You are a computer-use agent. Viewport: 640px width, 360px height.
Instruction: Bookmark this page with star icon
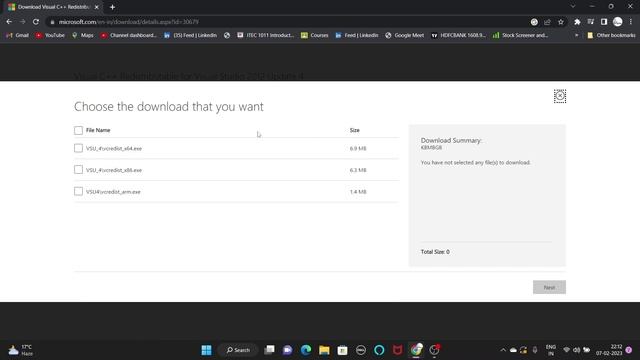tap(561, 22)
